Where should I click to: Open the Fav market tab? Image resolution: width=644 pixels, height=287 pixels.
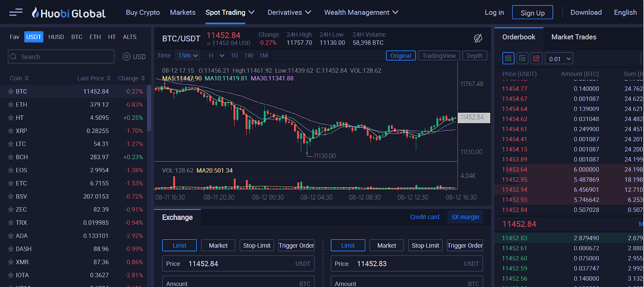(14, 37)
